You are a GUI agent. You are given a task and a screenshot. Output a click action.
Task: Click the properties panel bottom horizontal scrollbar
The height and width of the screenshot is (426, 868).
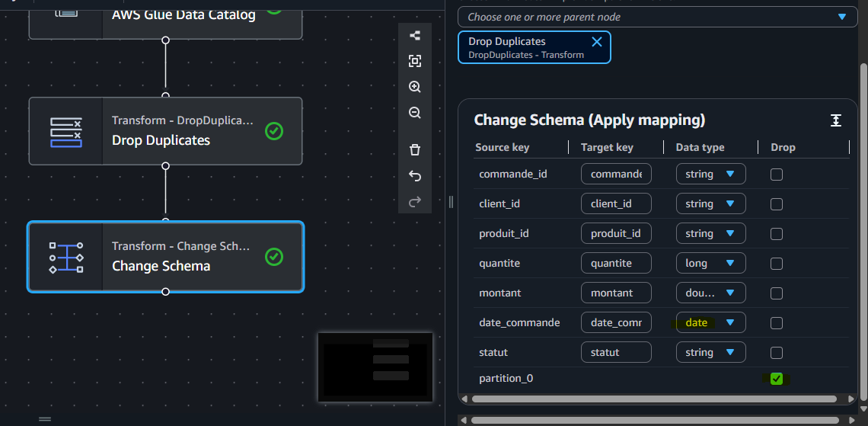(654, 421)
